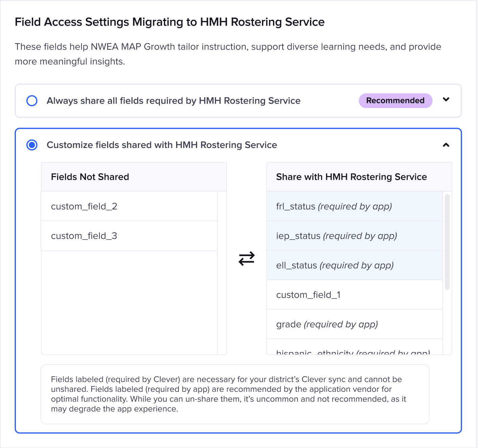The image size is (478, 448).
Task: Click the Recommended badge
Action: coord(395,100)
